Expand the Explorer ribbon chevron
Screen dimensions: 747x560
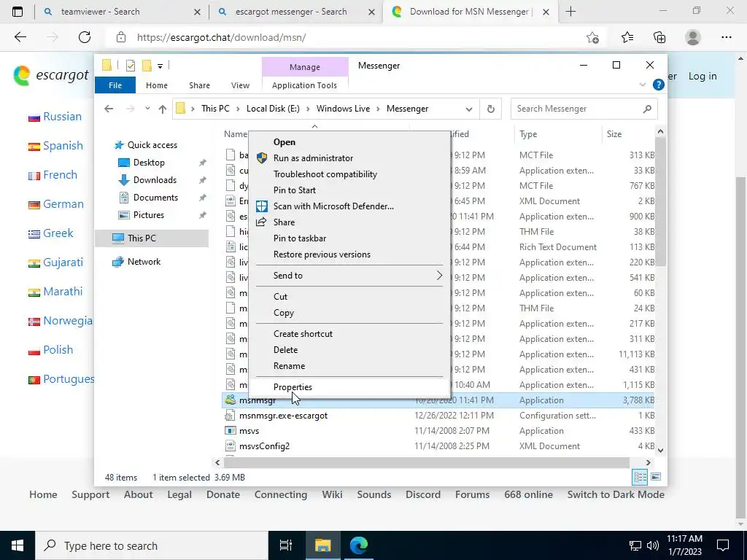642,85
